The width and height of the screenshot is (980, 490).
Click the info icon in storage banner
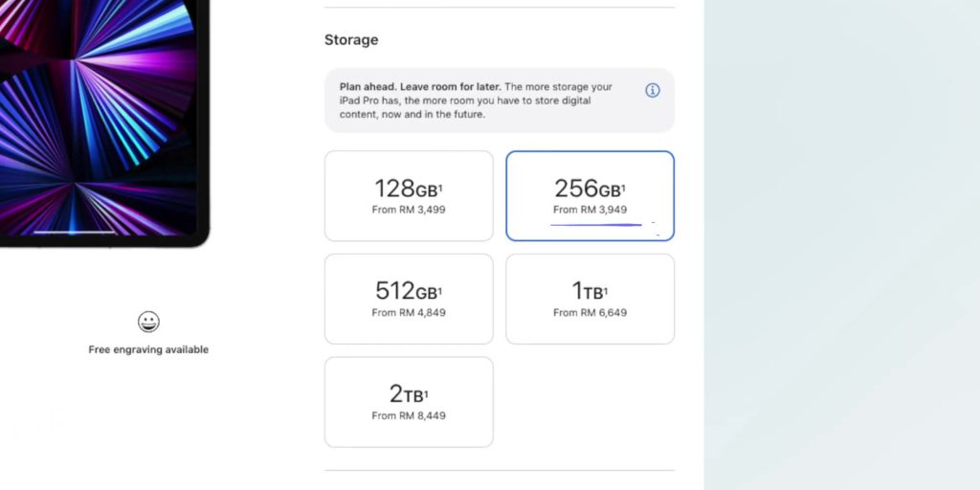(x=652, y=91)
